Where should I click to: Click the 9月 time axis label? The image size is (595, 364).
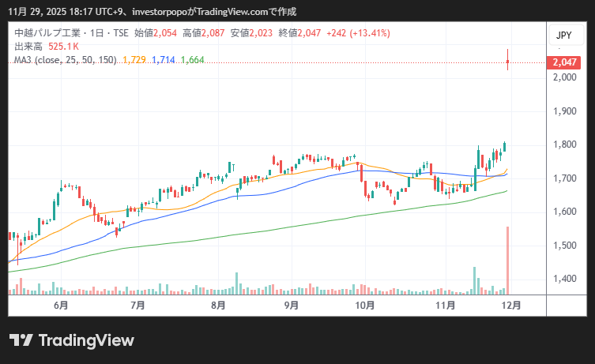click(x=291, y=305)
